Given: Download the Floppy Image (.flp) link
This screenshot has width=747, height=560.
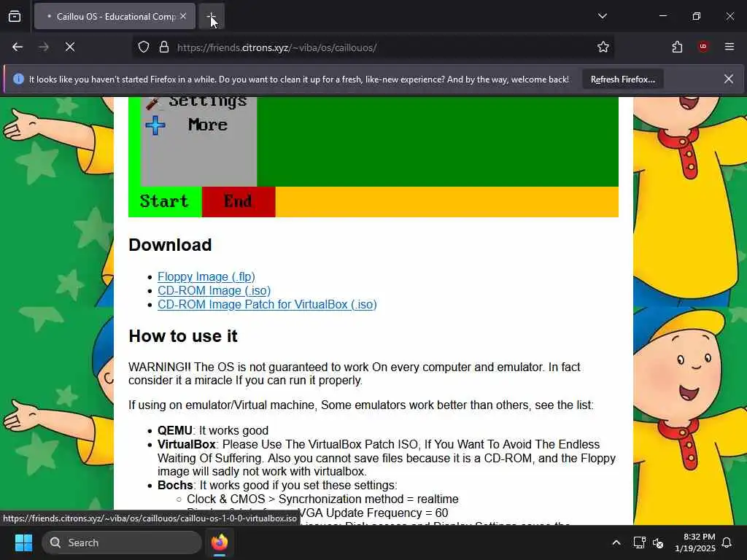Looking at the screenshot, I should (206, 276).
